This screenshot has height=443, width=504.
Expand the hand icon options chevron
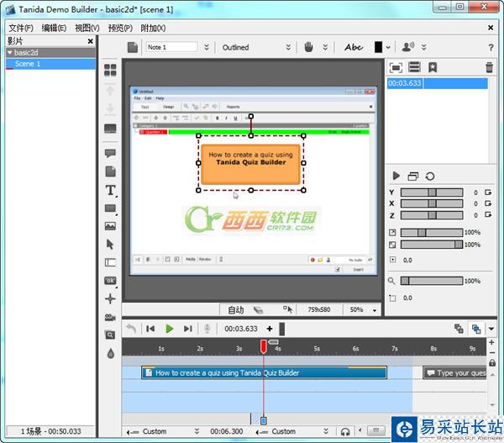(325, 47)
